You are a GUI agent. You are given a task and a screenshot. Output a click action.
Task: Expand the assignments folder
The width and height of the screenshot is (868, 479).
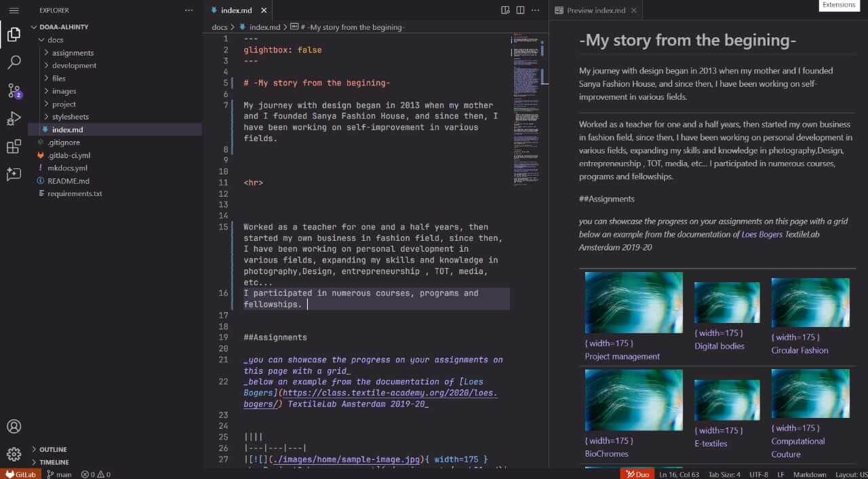pyautogui.click(x=73, y=53)
